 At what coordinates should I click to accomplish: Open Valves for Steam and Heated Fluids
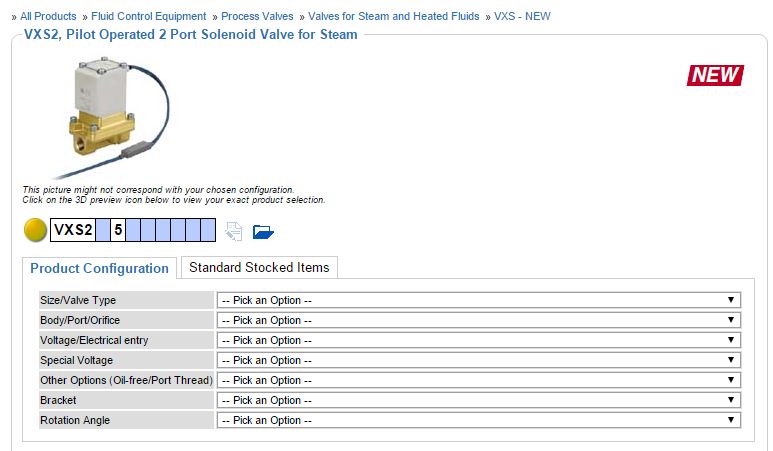point(393,16)
